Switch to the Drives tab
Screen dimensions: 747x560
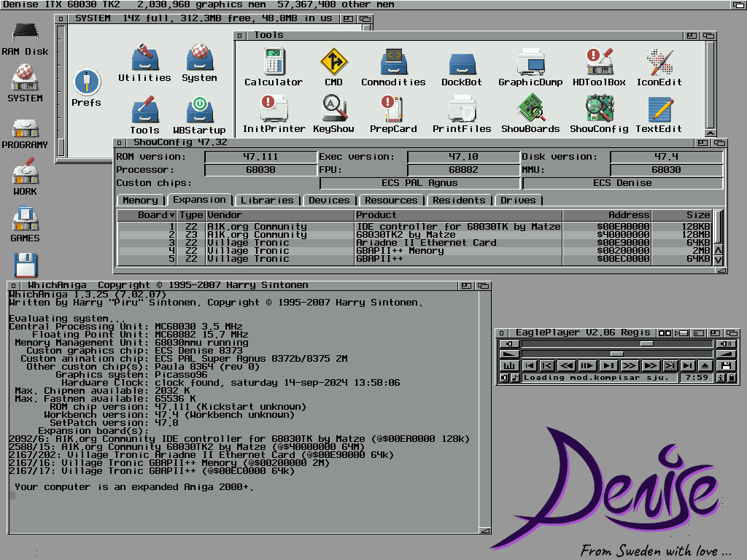tap(518, 201)
